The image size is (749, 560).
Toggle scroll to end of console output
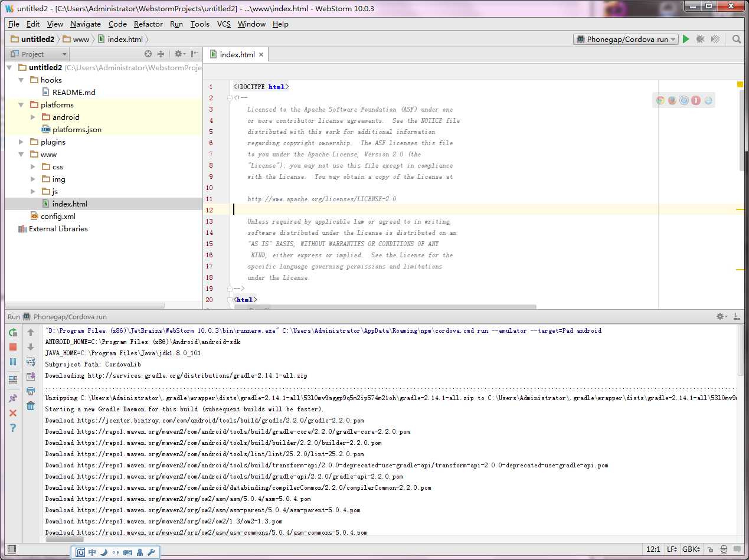(x=31, y=376)
